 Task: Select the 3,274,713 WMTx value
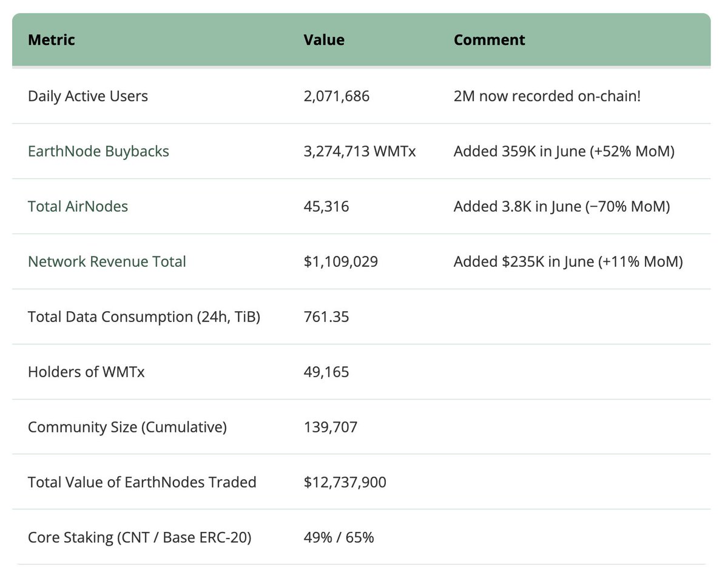359,151
